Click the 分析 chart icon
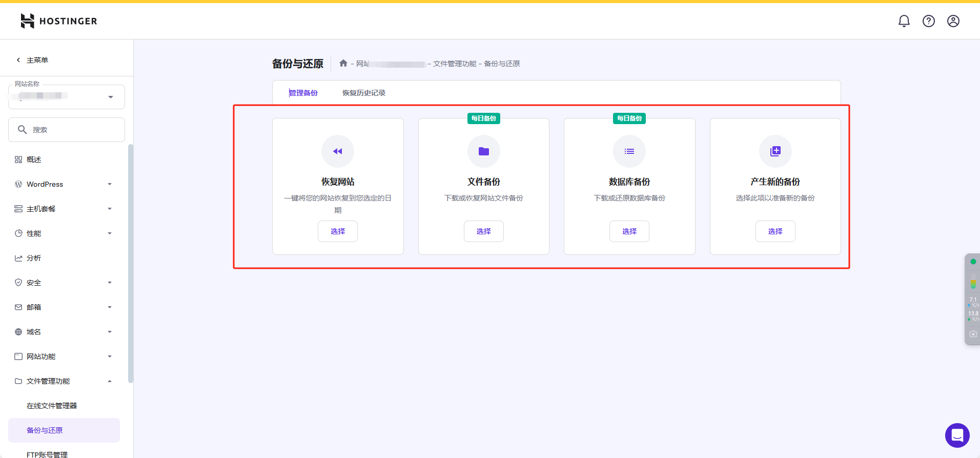 click(x=18, y=258)
